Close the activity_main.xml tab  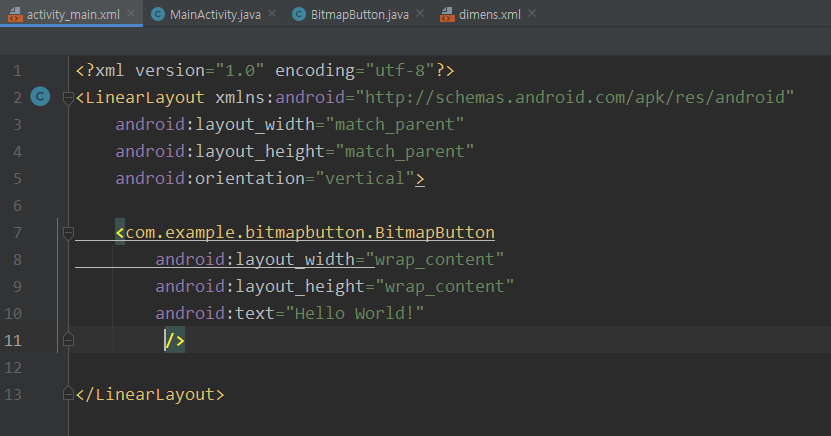pos(131,14)
